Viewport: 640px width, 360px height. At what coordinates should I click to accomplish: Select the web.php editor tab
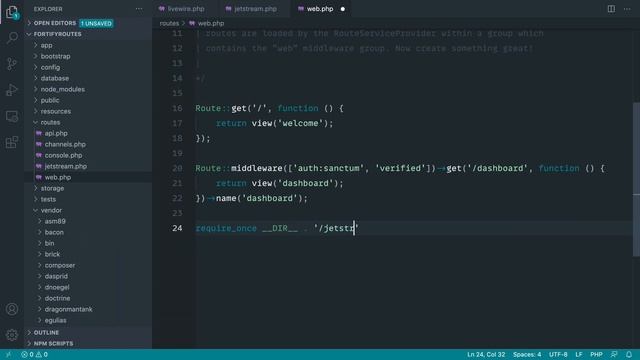click(320, 9)
